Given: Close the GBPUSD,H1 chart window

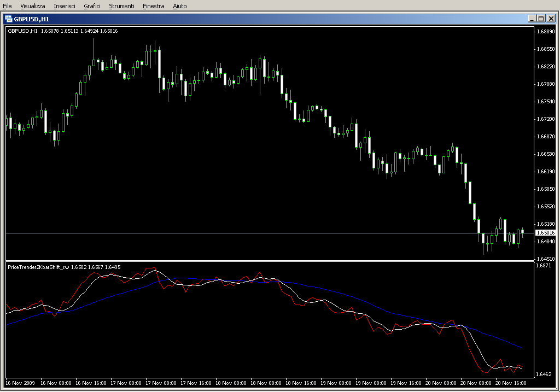Looking at the screenshot, I should point(551,18).
